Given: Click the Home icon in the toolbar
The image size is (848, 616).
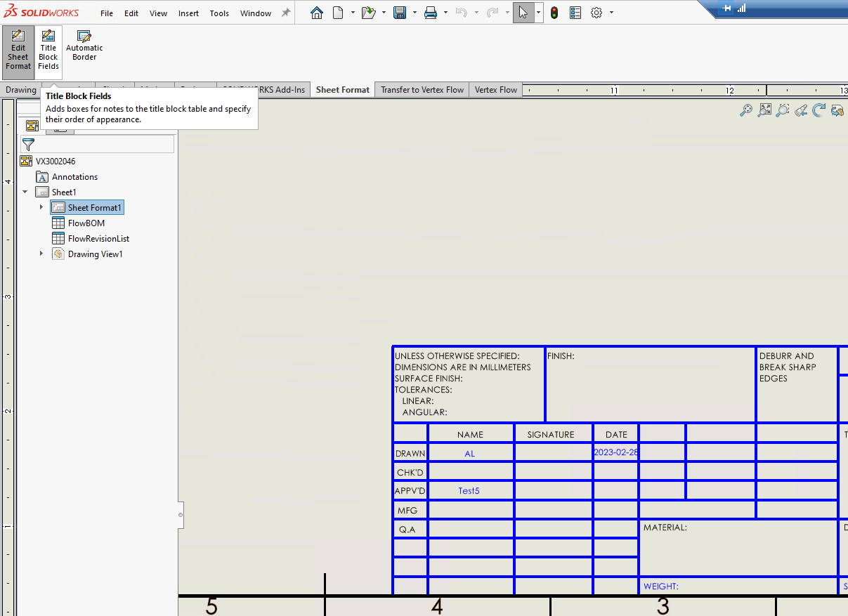Looking at the screenshot, I should pos(317,13).
